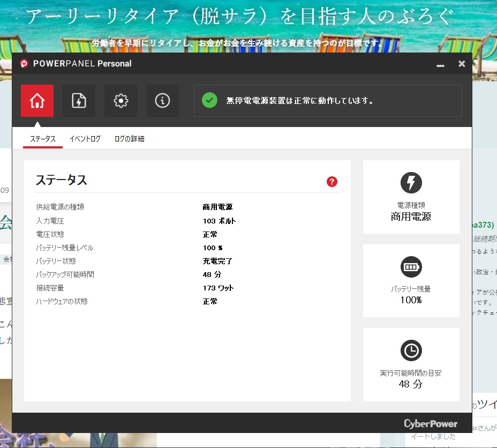The image size is (497, 448).
Task: Click blog subtitle 労働者を早期にリタイア in background
Action: [x=237, y=43]
